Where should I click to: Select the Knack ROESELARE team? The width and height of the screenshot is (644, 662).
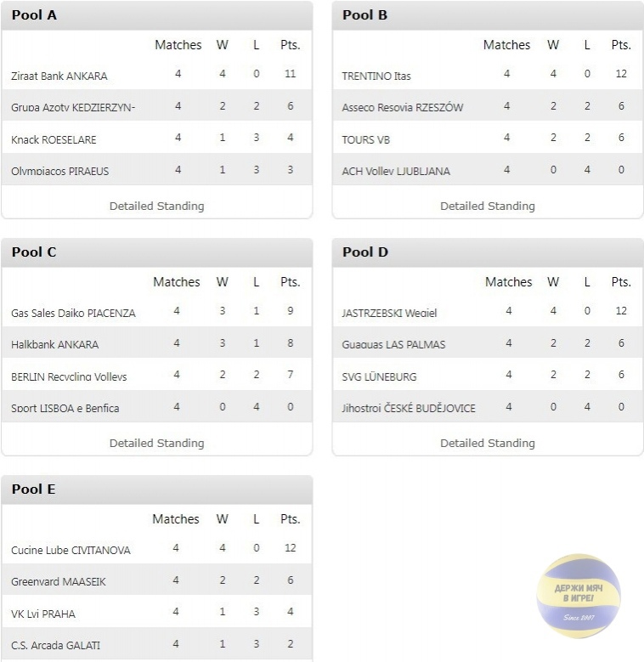pos(54,139)
